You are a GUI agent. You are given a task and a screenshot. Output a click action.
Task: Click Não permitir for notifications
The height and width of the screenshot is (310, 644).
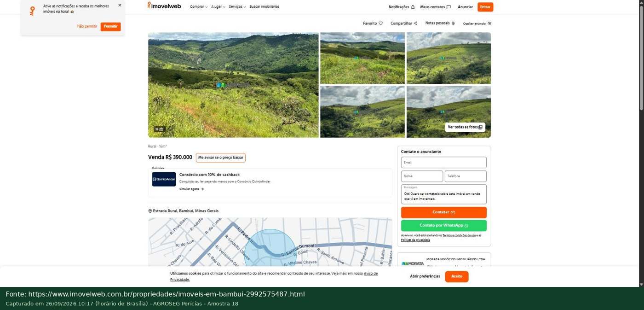point(87,27)
